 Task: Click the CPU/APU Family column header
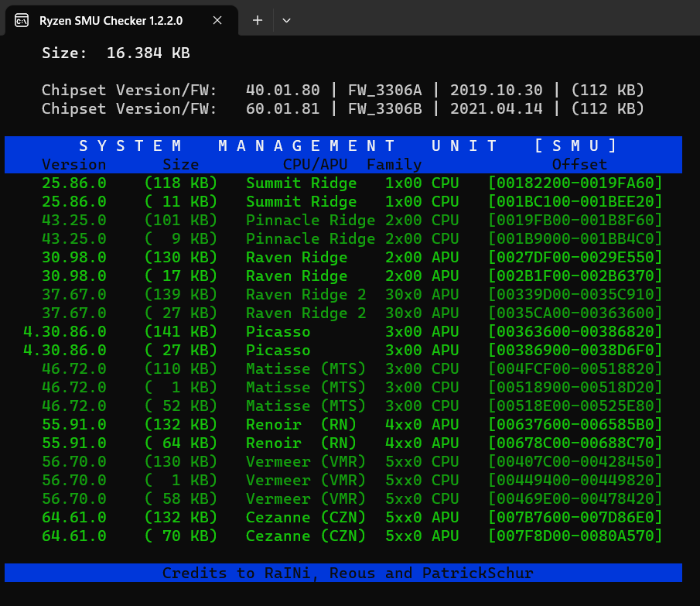(x=352, y=165)
